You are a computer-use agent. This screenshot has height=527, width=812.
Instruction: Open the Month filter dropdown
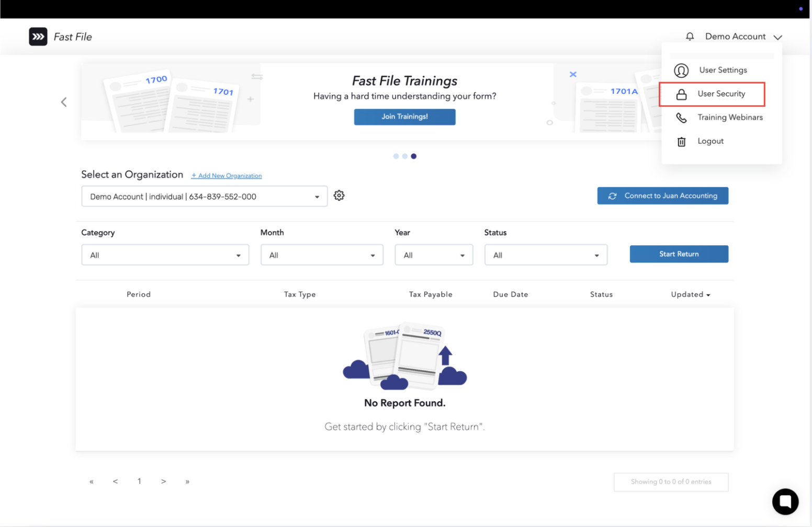click(x=322, y=255)
